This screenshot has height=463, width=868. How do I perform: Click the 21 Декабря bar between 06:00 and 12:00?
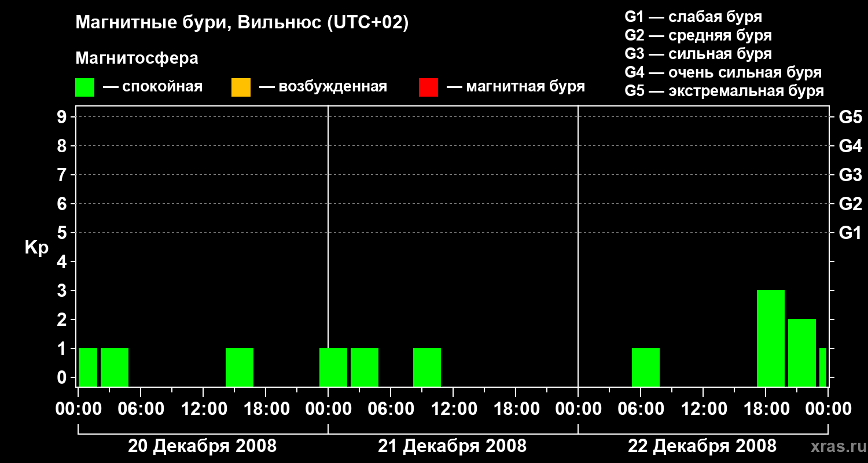point(427,367)
